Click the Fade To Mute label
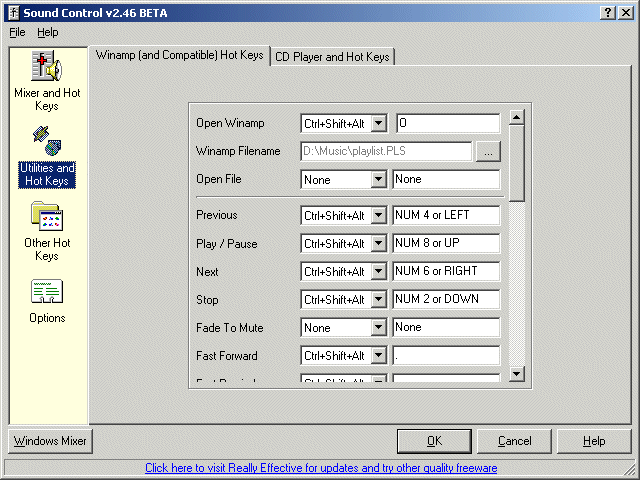This screenshot has width=640, height=480. tap(230, 328)
